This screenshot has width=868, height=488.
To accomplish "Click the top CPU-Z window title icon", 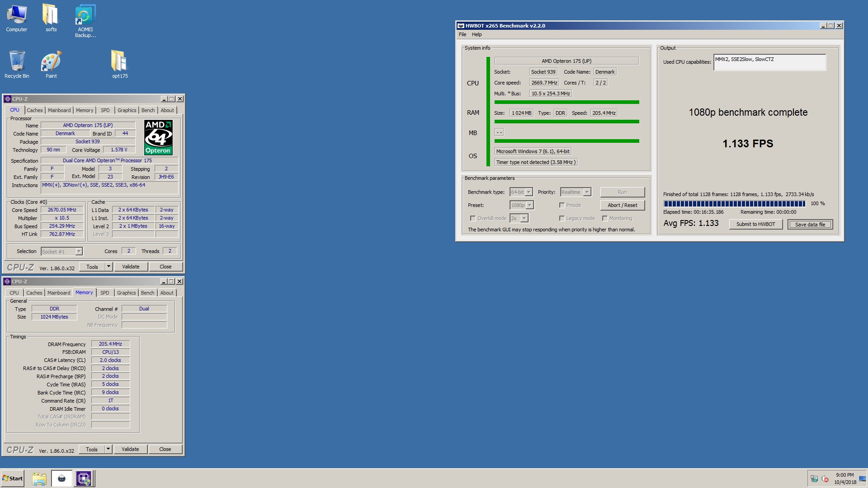I will coord(7,99).
